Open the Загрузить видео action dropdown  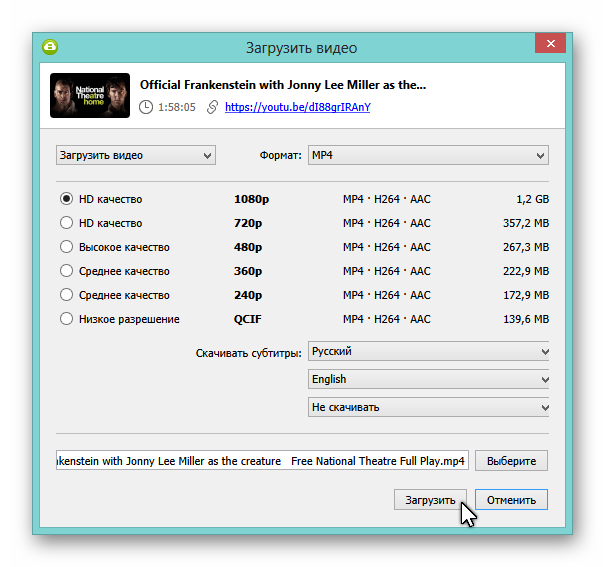[136, 155]
